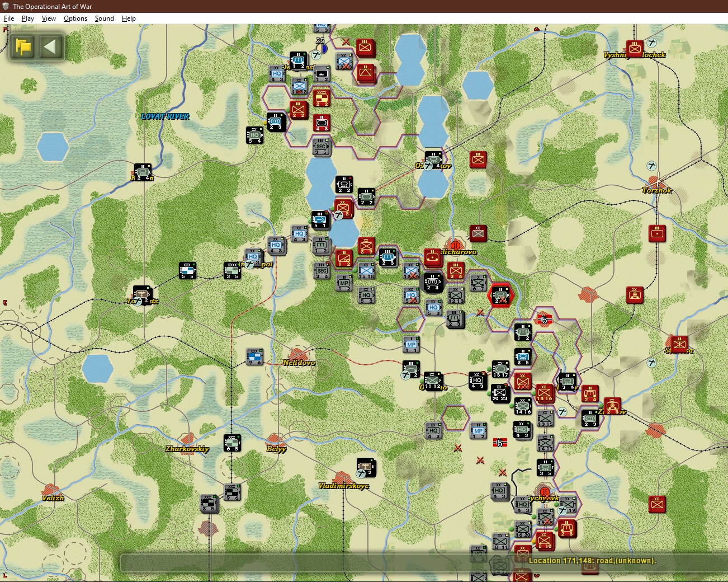
Task: Open the Options menu
Action: [75, 18]
